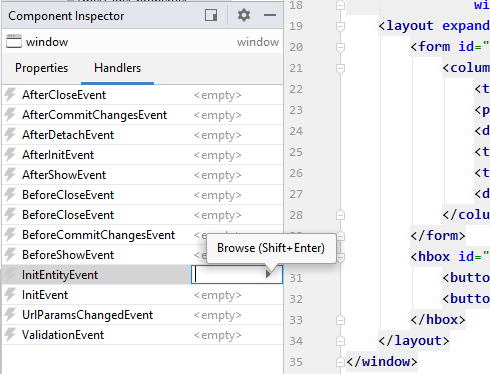Select the Handlers tab
Viewport: 490px width, 374px height.
pyautogui.click(x=117, y=68)
